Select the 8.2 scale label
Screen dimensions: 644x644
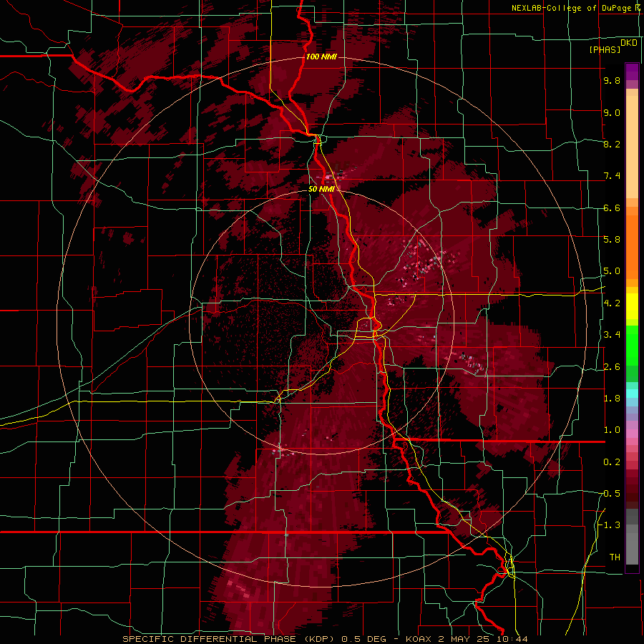612,144
